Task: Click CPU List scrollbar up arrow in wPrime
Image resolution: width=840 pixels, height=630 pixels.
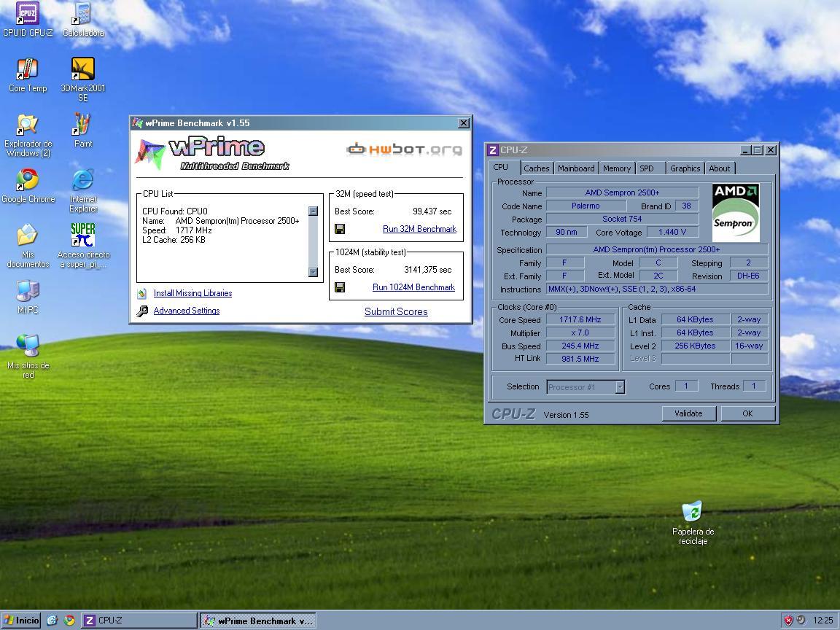Action: (x=314, y=211)
